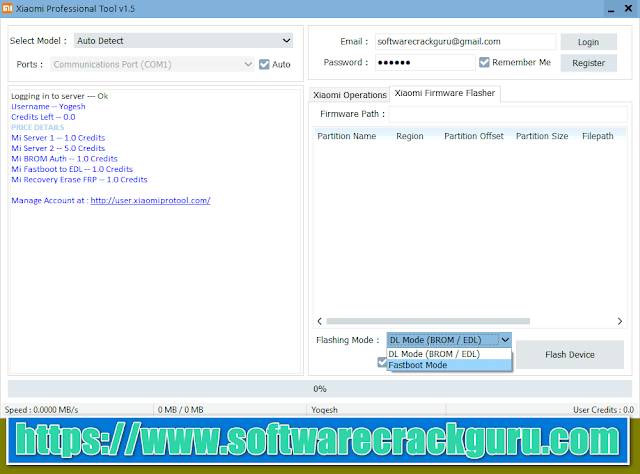Click the 0 MB / 0 MB status entry
Screen dimensions: 640x474
[x=180, y=409]
